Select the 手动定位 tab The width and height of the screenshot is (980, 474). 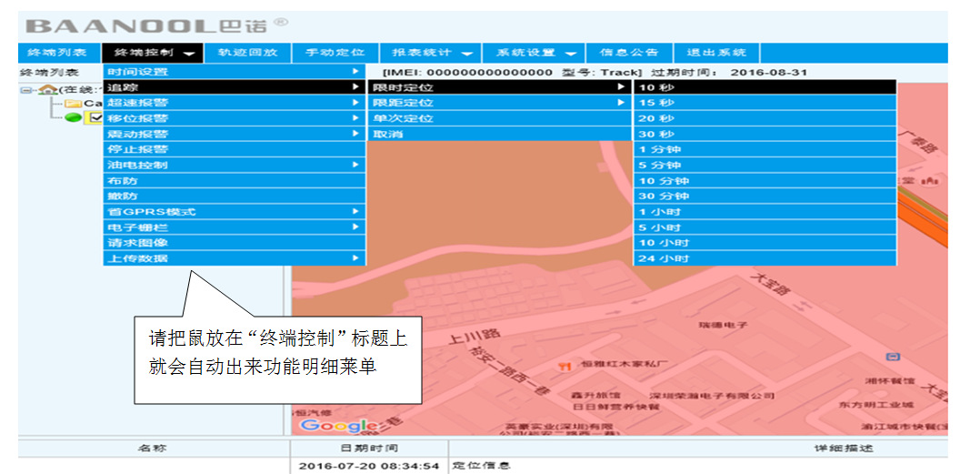coord(335,53)
